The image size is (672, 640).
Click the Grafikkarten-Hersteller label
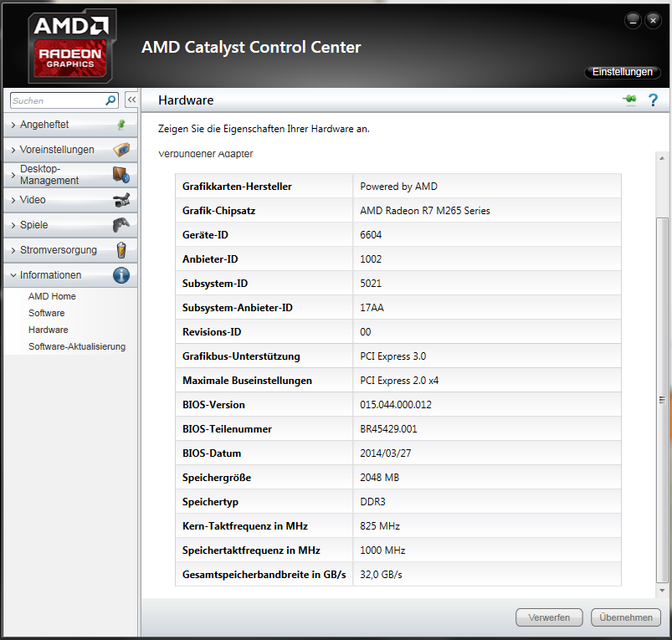click(x=237, y=187)
